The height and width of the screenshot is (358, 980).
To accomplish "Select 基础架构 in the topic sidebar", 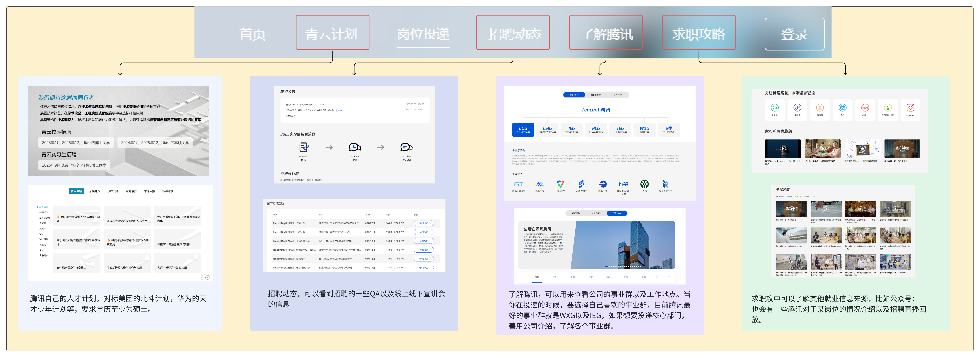I will tap(43, 212).
